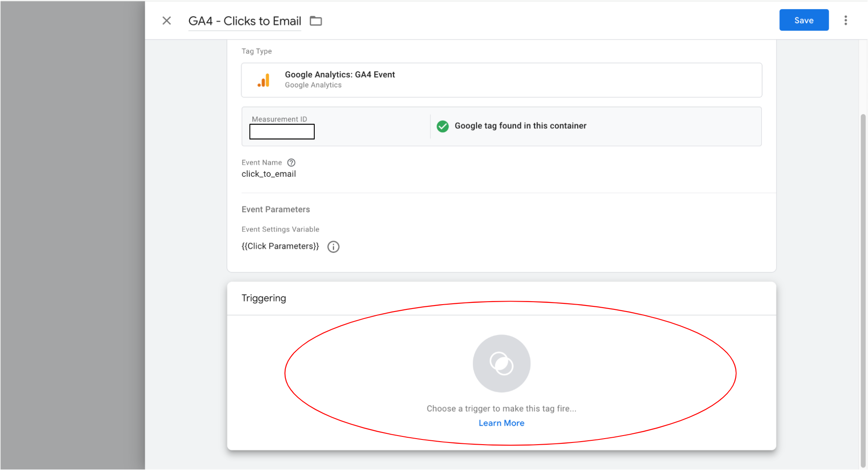Click the Save button
The image size is (868, 471).
pyautogui.click(x=804, y=20)
